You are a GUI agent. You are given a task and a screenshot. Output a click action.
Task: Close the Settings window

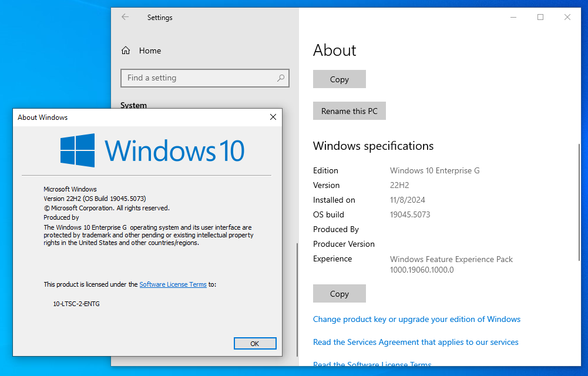pos(567,17)
